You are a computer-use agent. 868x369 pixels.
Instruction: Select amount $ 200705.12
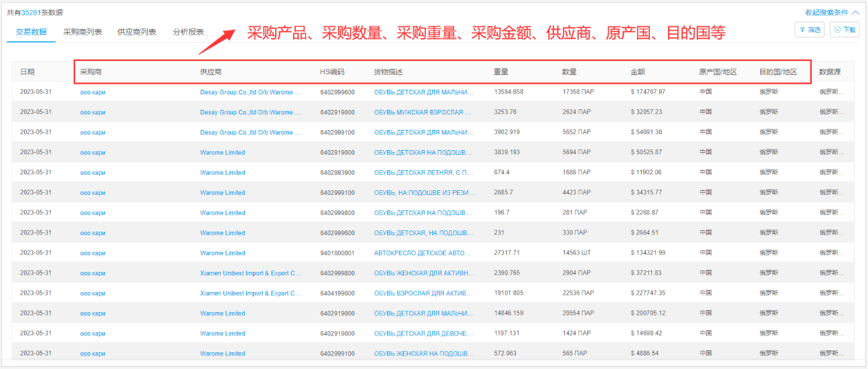point(648,313)
